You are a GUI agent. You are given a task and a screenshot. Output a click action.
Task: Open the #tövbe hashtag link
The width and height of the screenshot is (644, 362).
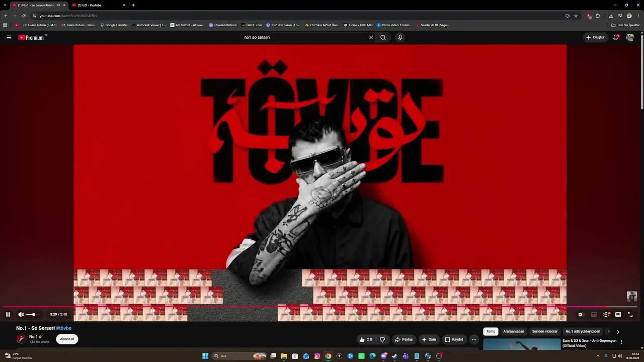click(64, 328)
